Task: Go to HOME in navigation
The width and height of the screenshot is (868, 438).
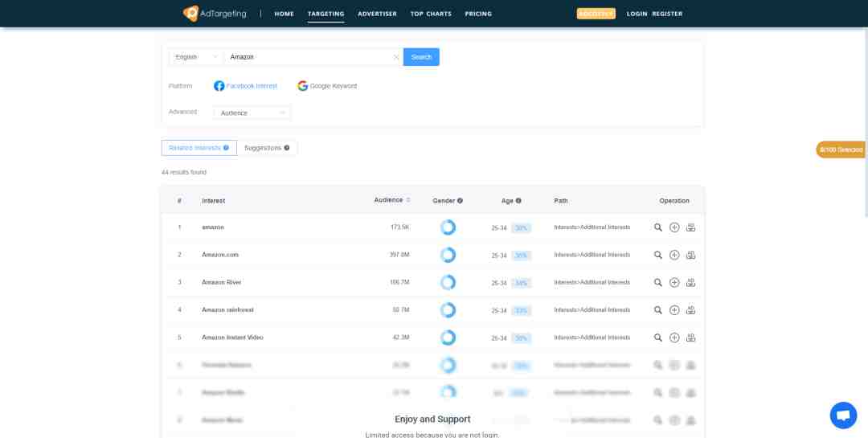Action: pos(284,14)
